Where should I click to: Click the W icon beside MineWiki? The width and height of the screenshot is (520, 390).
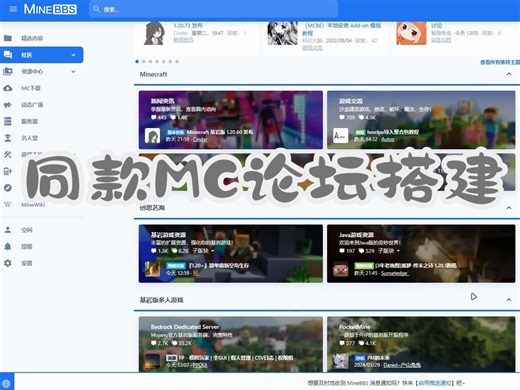click(8, 204)
